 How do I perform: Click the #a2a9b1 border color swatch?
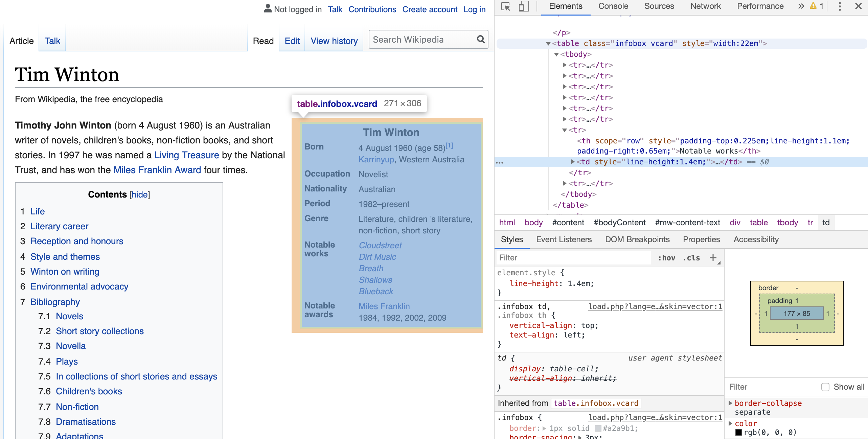point(598,428)
